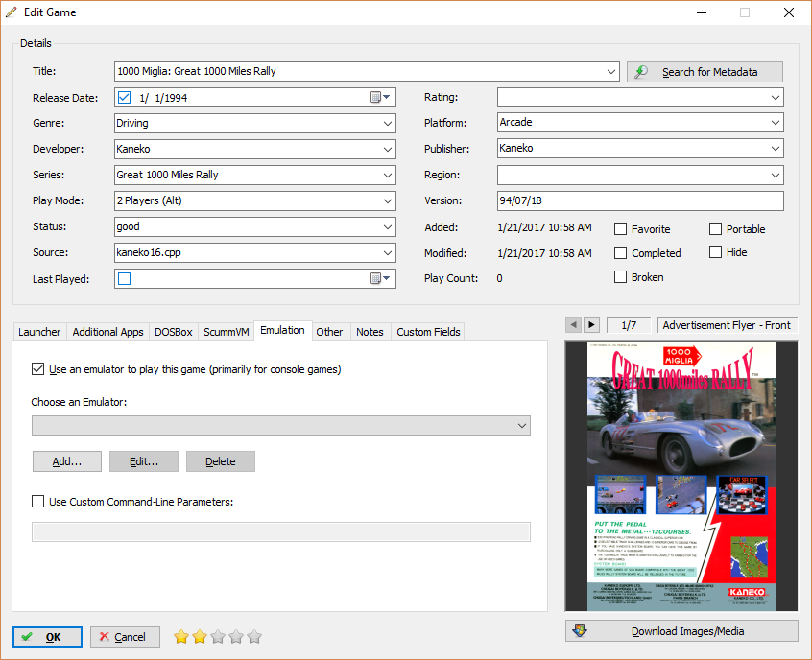This screenshot has width=812, height=660.
Task: Click the Advertisement Flyer - Front image type field
Action: tap(728, 325)
